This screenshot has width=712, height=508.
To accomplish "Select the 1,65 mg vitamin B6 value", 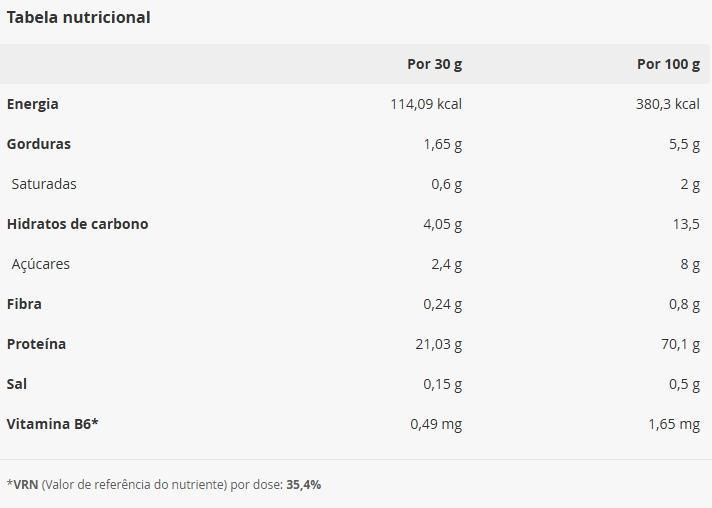I will point(674,424).
